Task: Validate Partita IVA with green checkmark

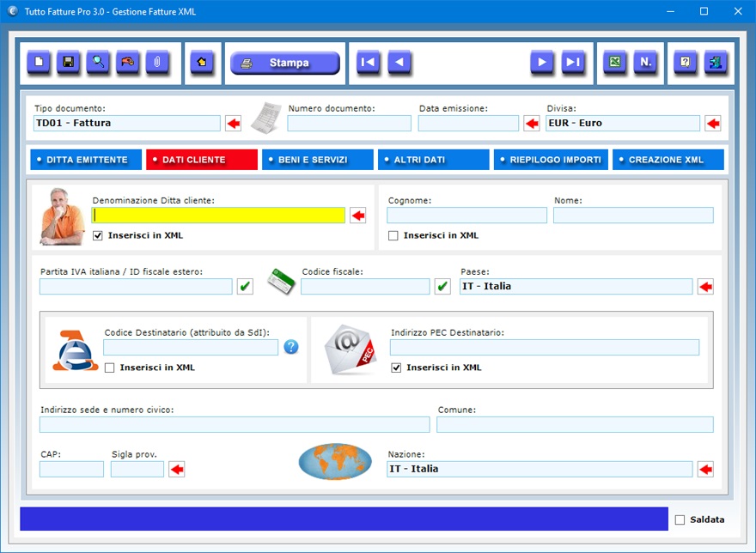Action: (245, 286)
